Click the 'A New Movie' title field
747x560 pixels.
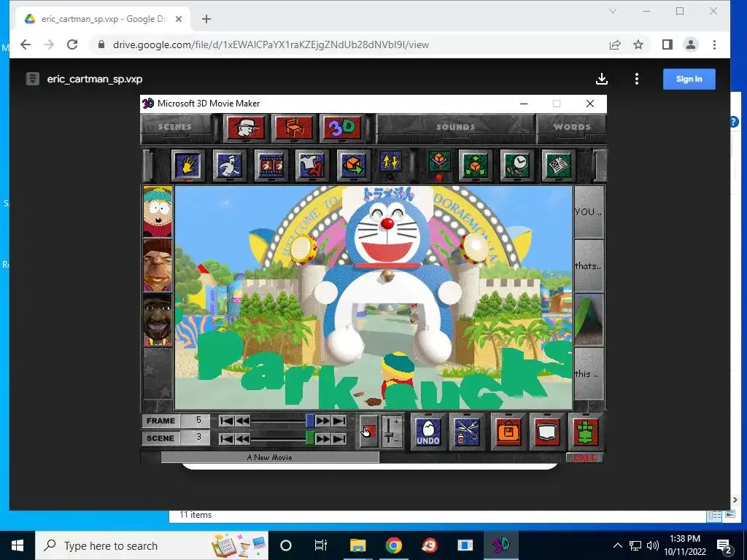coord(270,457)
